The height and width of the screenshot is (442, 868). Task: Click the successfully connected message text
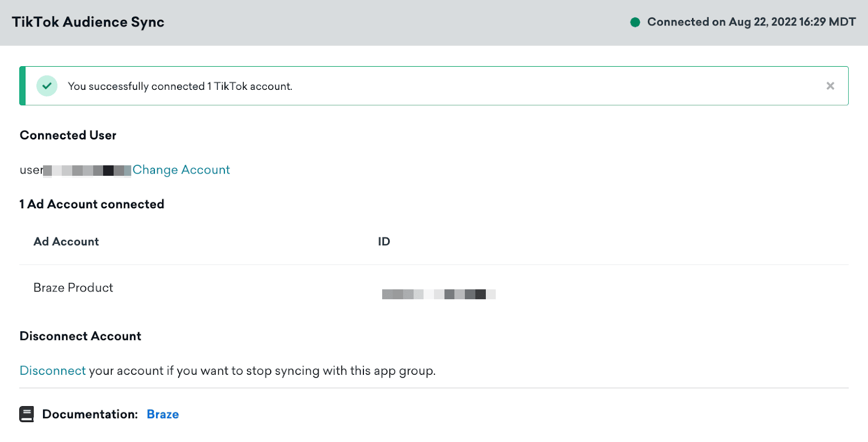180,87
